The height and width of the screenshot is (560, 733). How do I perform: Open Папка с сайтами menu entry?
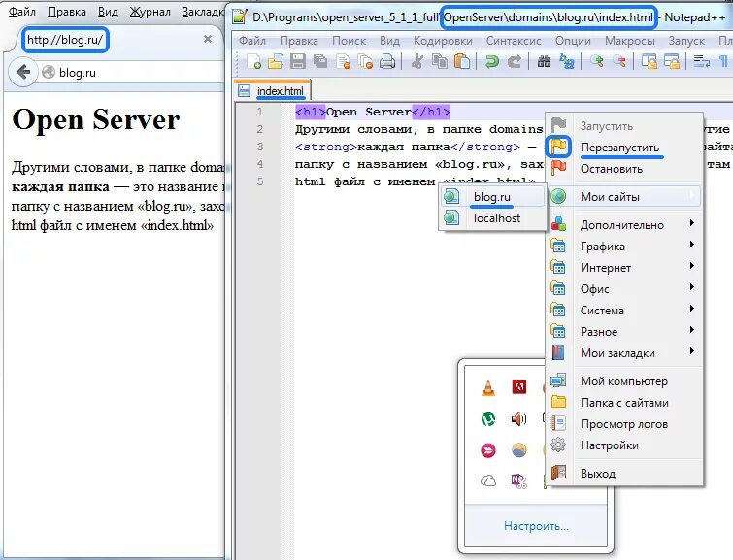point(624,403)
